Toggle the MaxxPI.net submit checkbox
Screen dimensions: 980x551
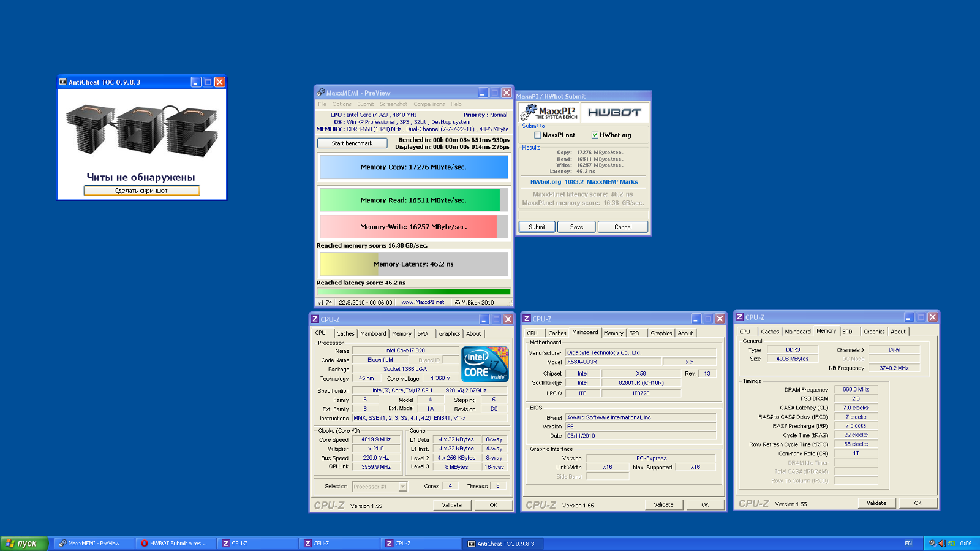coord(538,135)
